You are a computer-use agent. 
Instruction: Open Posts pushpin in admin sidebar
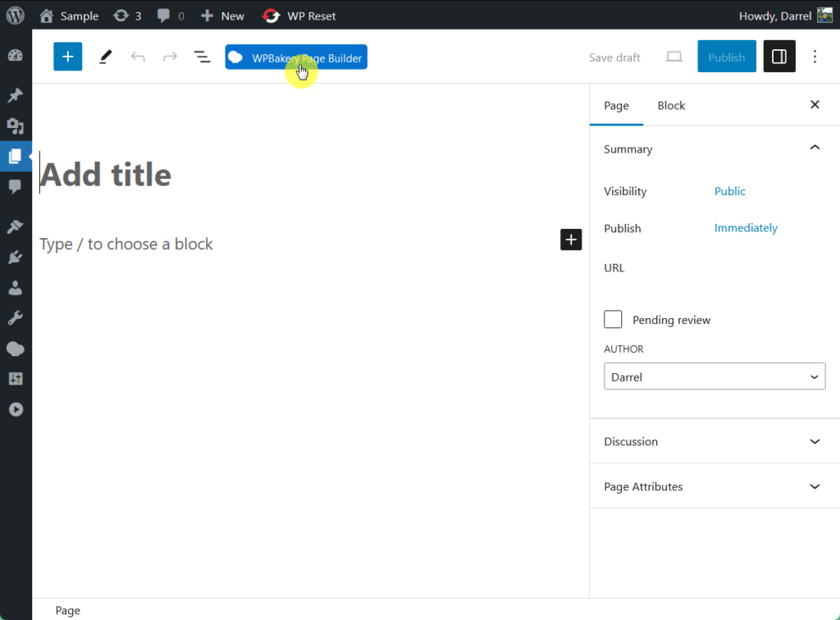[16, 95]
